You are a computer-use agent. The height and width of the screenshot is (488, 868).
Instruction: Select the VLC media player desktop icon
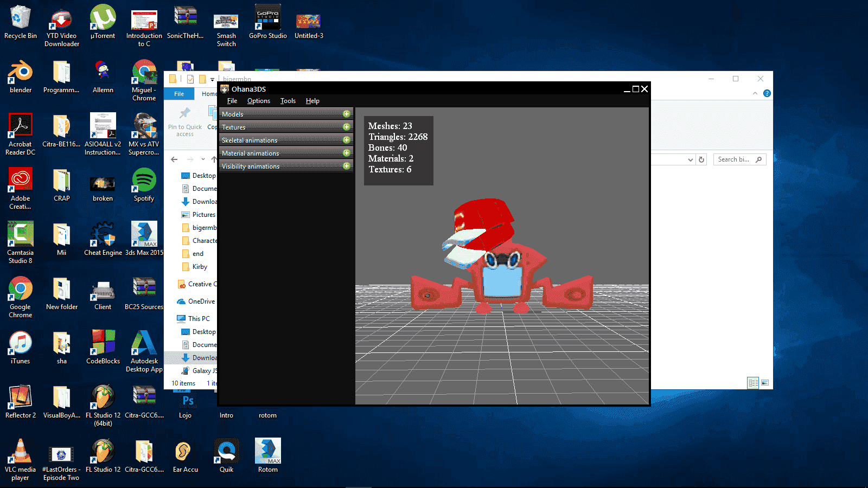pyautogui.click(x=21, y=460)
